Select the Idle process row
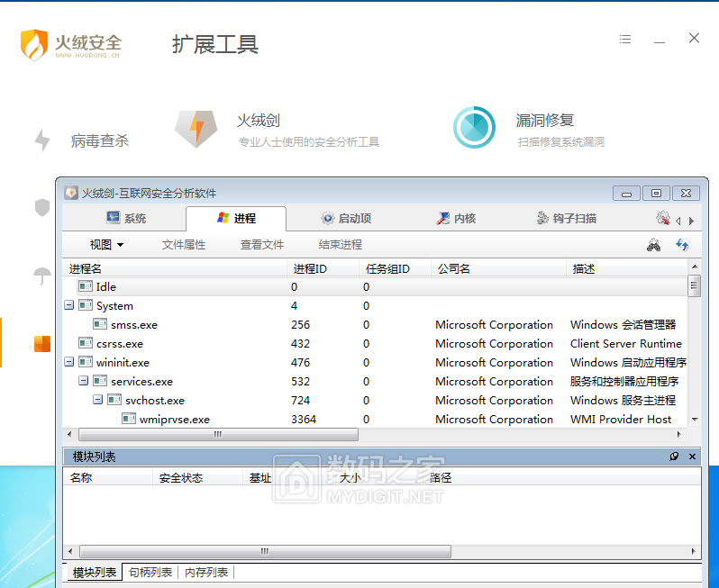The height and width of the screenshot is (588, 719). pos(375,287)
